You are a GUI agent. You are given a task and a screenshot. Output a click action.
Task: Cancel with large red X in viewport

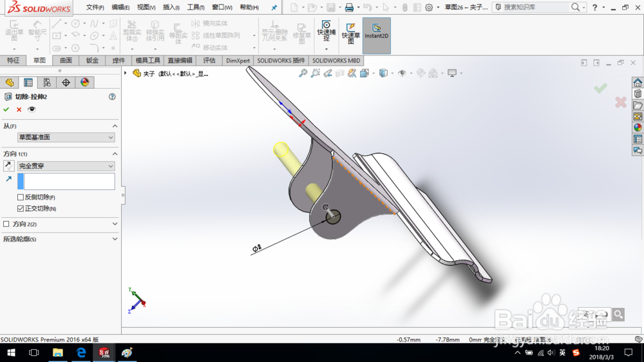tap(621, 102)
